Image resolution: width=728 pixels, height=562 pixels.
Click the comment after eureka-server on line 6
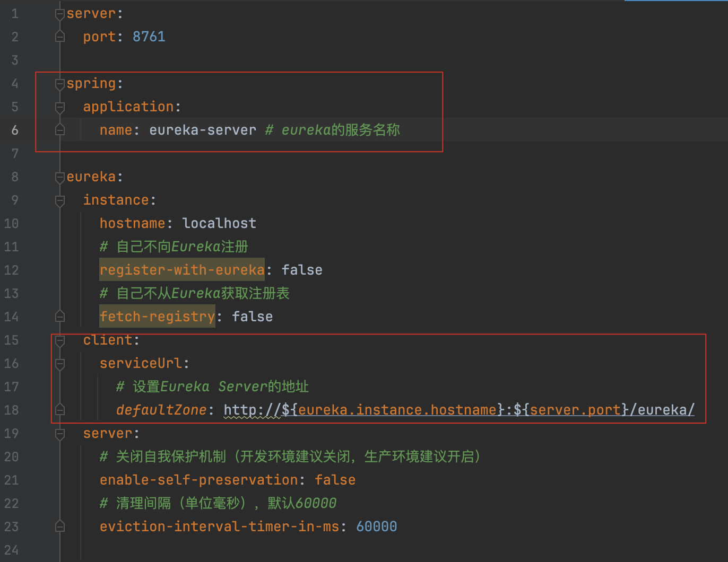pos(333,130)
